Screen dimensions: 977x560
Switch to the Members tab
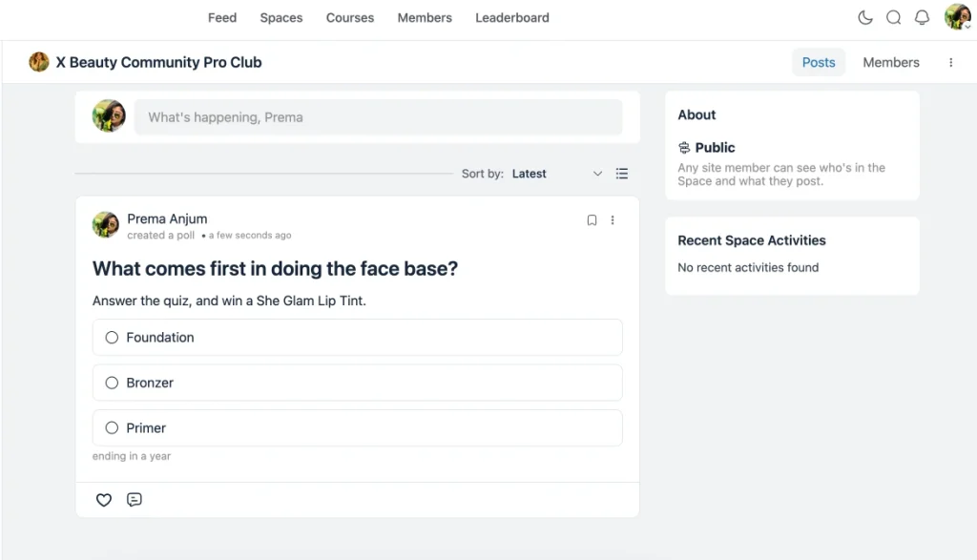click(x=890, y=61)
